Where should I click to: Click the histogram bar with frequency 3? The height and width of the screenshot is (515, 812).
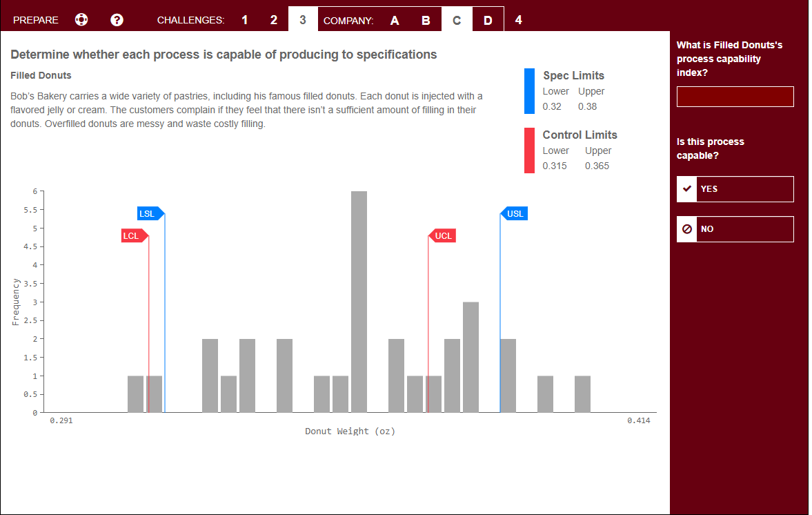pyautogui.click(x=471, y=357)
